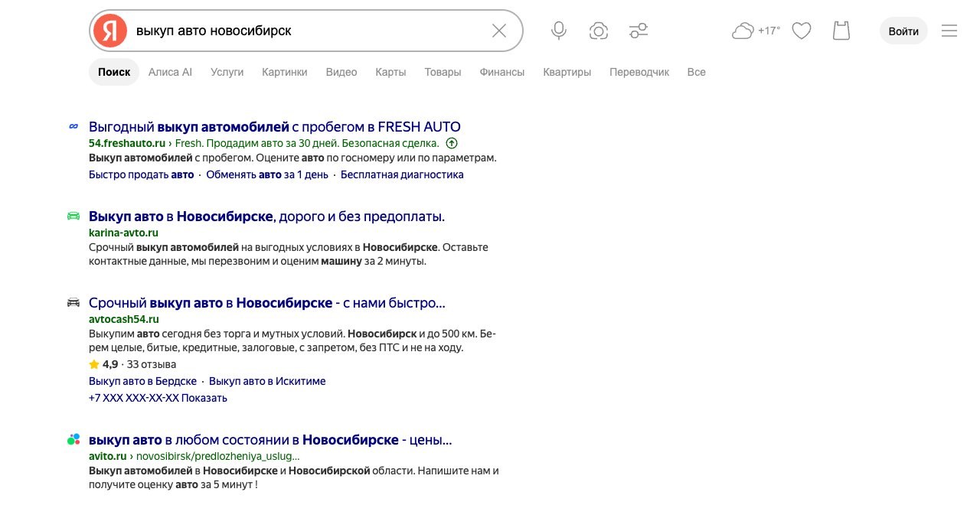Open Выкуп авто в Бердске sitelink
Viewport: 980px width, 505px height.
pos(142,381)
